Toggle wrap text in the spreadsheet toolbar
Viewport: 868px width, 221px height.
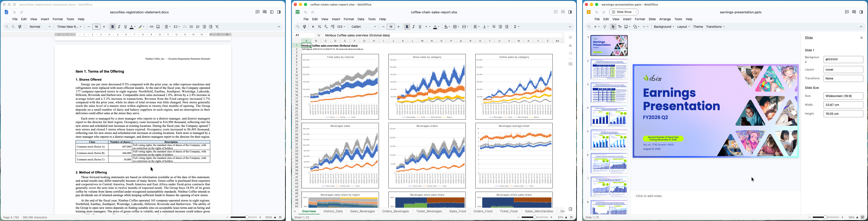click(x=494, y=27)
